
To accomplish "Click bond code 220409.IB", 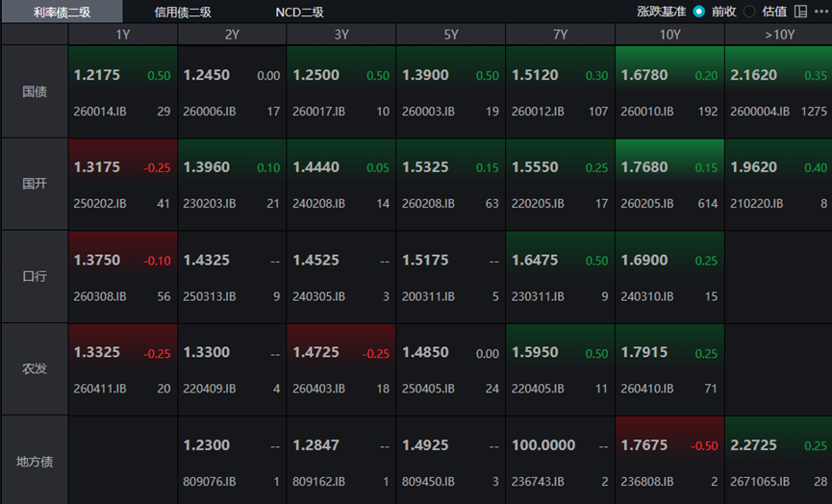I will click(209, 389).
